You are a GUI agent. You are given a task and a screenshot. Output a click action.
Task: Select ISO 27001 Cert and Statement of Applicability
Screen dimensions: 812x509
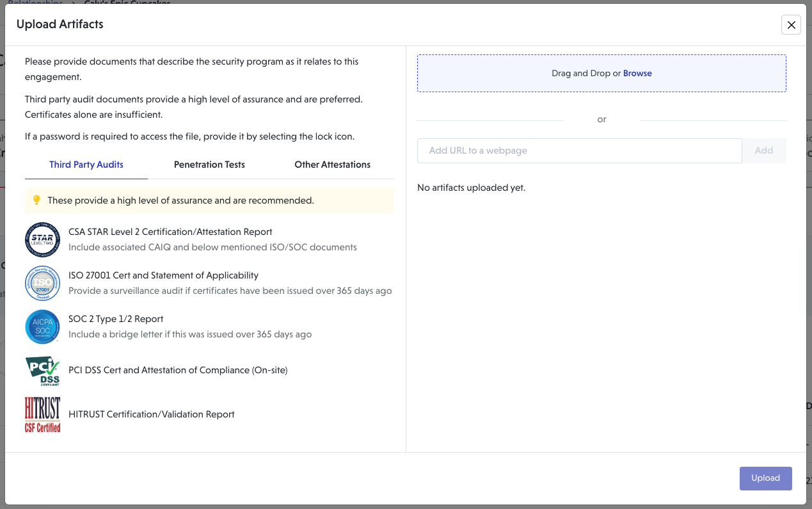click(x=163, y=275)
